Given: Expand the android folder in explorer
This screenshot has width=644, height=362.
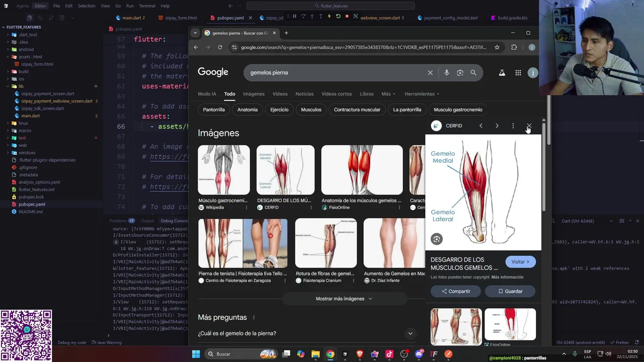Looking at the screenshot, I should (x=26, y=49).
